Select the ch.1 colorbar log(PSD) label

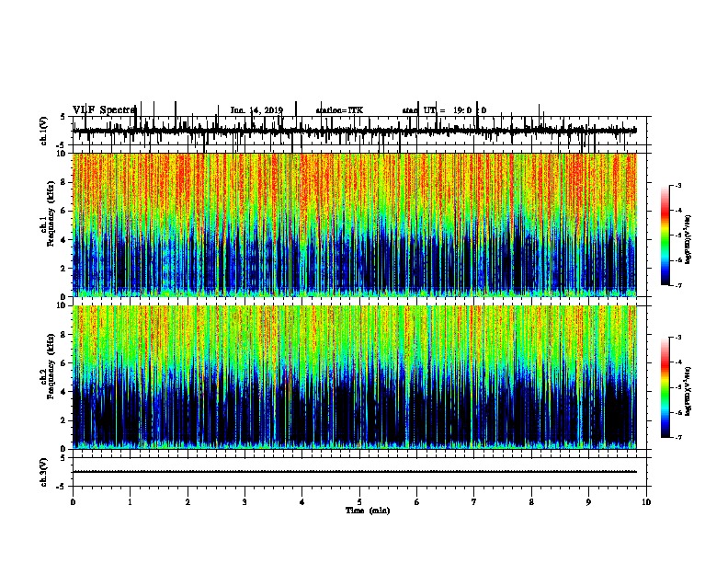point(688,240)
